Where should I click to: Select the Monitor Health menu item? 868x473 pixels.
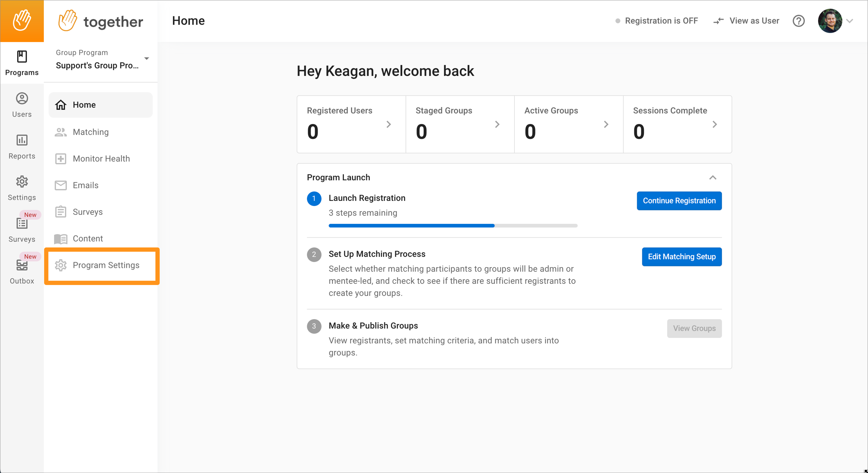pyautogui.click(x=100, y=159)
